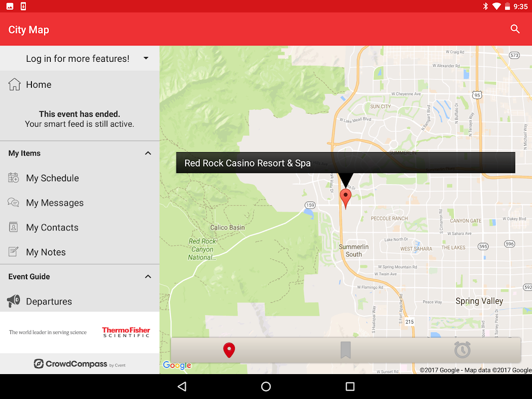Tap the route 596 shield on the map

(x=510, y=244)
